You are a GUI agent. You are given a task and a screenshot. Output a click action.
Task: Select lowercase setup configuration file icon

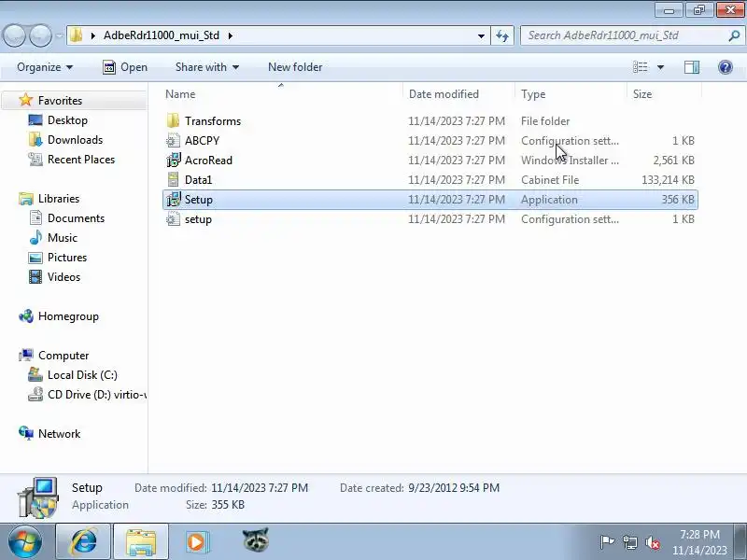[173, 219]
